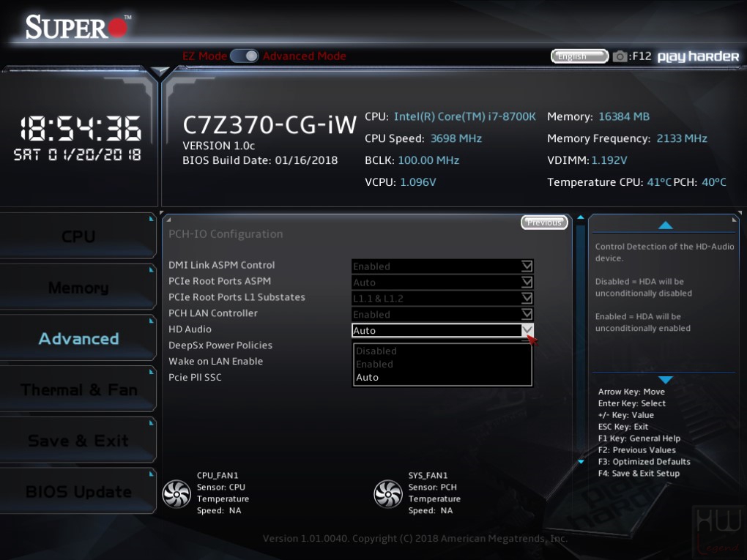Screen dimensions: 747x560
Task: Toggle the EZ Mode / Advanced Mode switch
Action: [x=245, y=56]
